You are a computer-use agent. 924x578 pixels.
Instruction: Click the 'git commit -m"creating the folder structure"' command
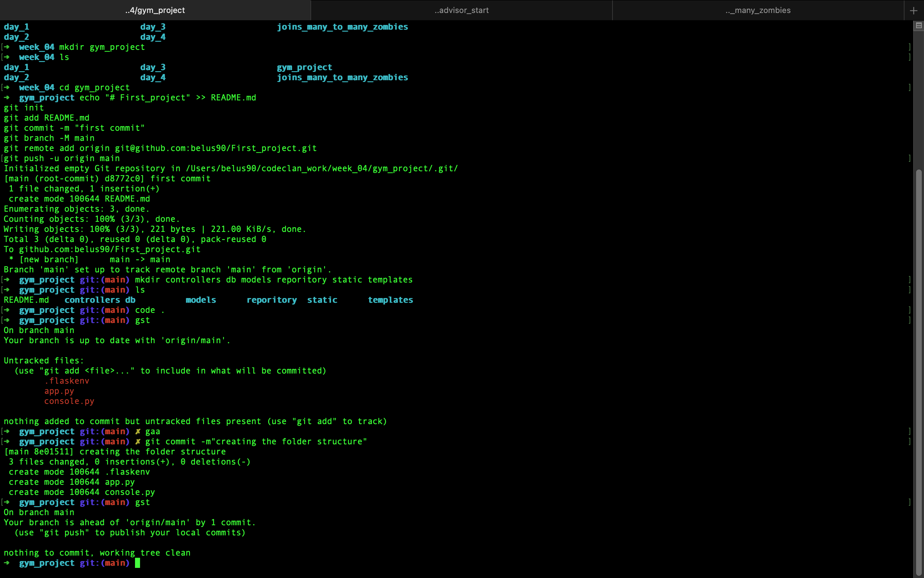256,441
